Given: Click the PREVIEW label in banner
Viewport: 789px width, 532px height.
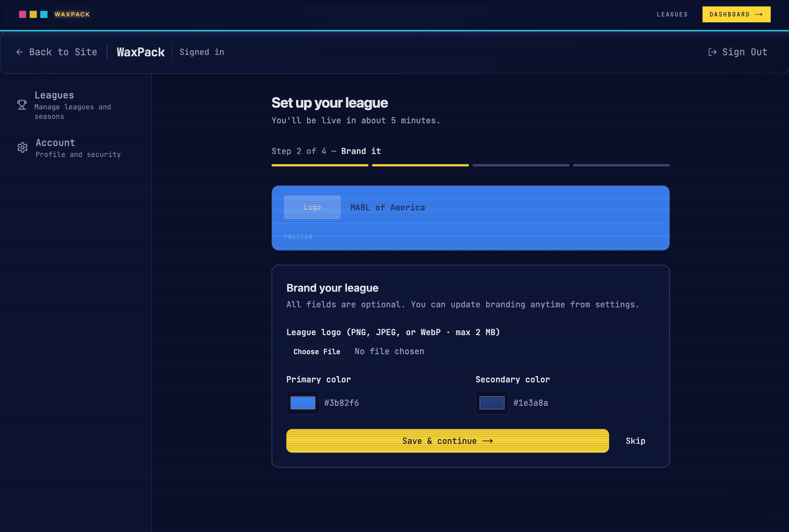Looking at the screenshot, I should click(298, 237).
